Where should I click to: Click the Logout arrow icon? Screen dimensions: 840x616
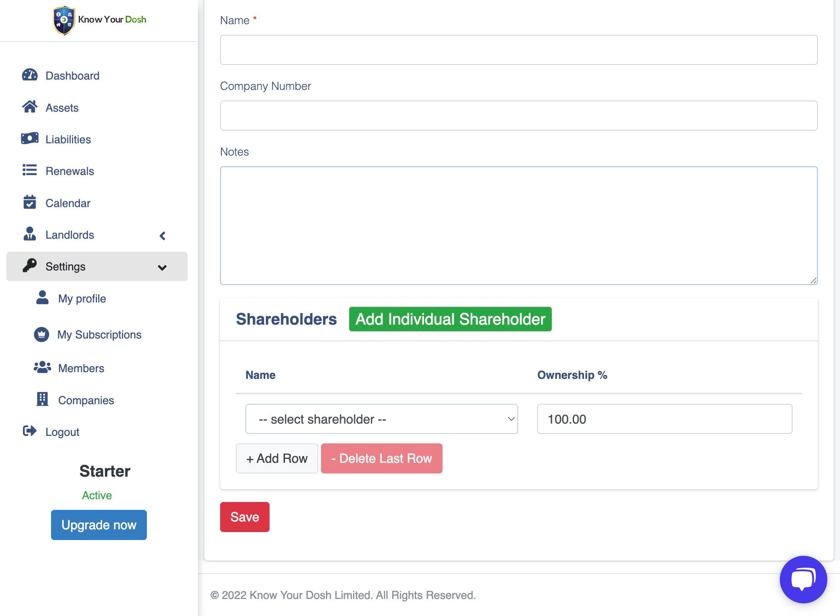click(x=30, y=431)
